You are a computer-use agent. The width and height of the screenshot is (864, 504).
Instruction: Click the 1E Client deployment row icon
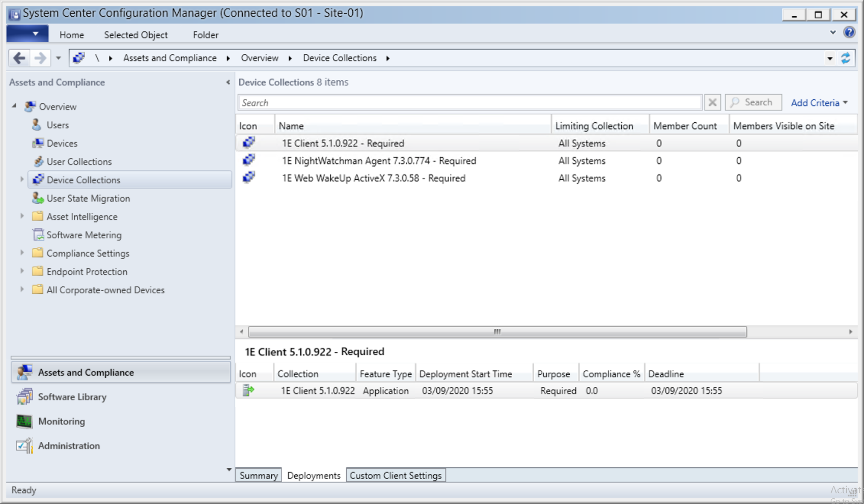248,390
